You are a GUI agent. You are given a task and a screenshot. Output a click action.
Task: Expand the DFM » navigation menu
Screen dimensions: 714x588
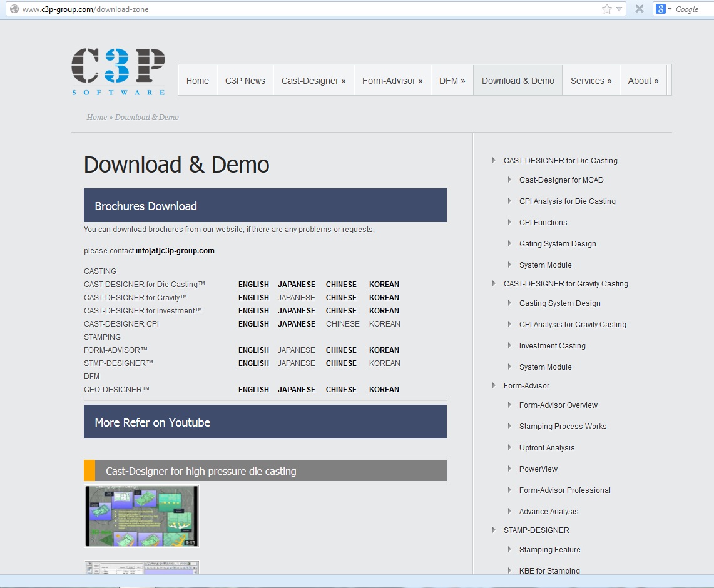pos(452,81)
